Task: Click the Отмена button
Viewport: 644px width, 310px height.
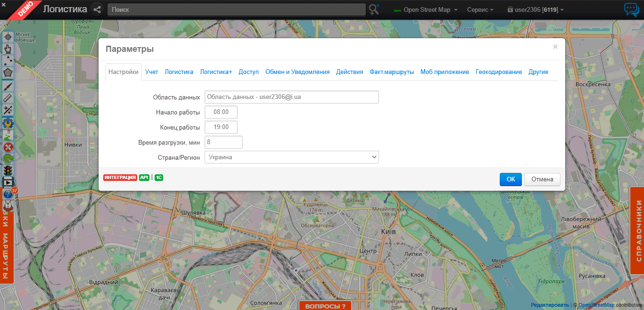Action: point(542,179)
